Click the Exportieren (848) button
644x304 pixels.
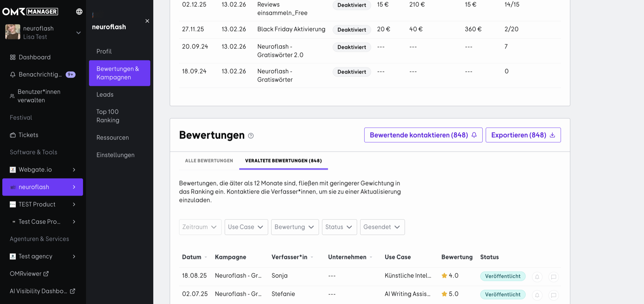(x=523, y=135)
